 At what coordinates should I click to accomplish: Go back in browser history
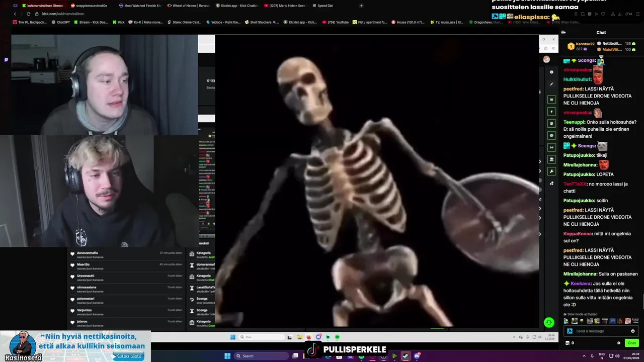click(15, 14)
